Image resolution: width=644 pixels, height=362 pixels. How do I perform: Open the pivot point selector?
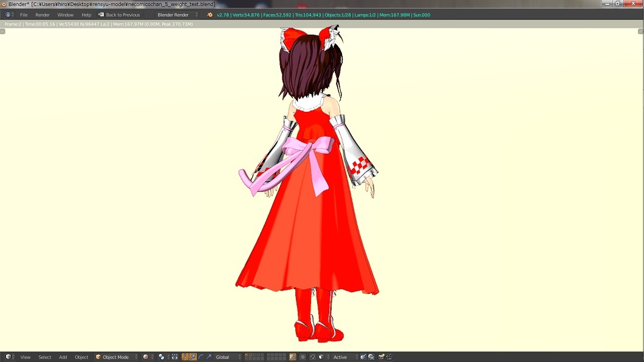[x=163, y=357]
